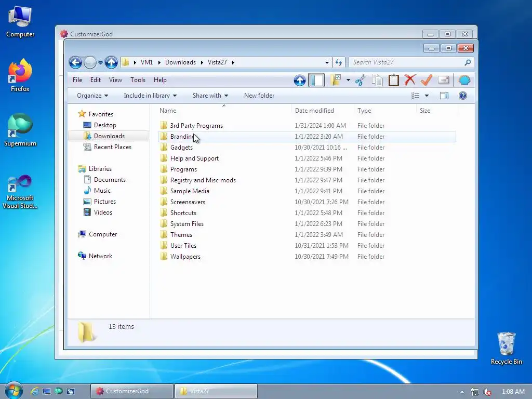Open the Tools menu

tap(138, 80)
